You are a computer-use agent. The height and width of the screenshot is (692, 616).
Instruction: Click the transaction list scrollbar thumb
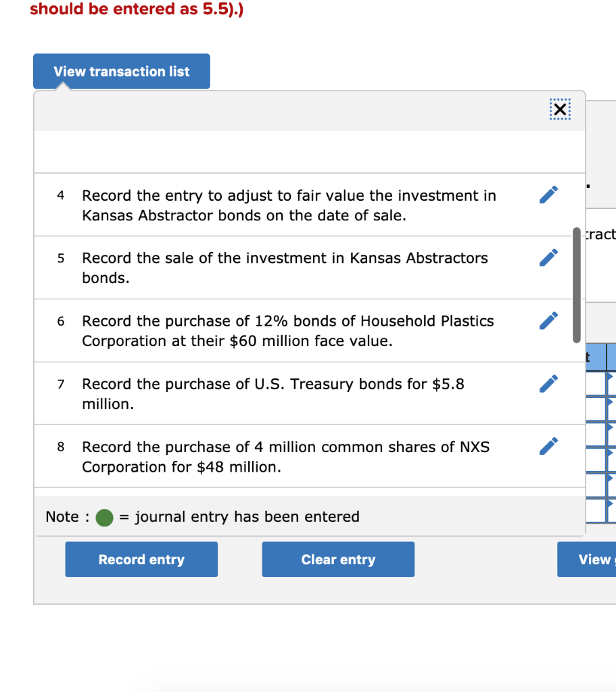(576, 285)
